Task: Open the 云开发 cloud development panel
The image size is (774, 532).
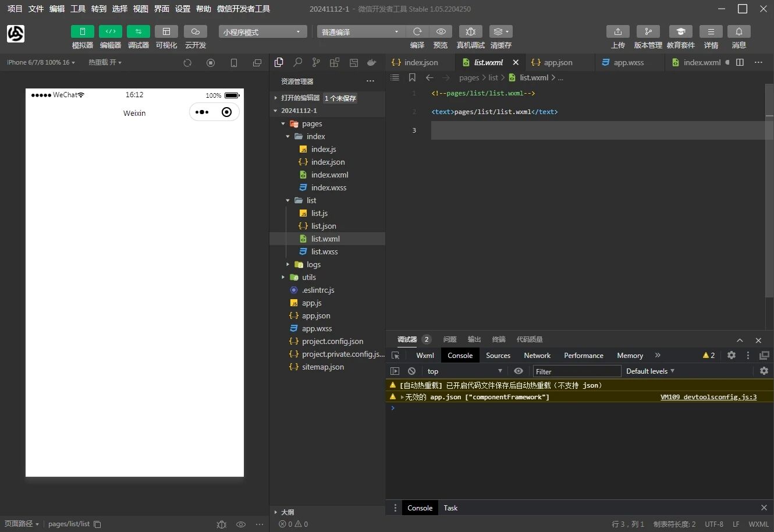Action: (196, 31)
